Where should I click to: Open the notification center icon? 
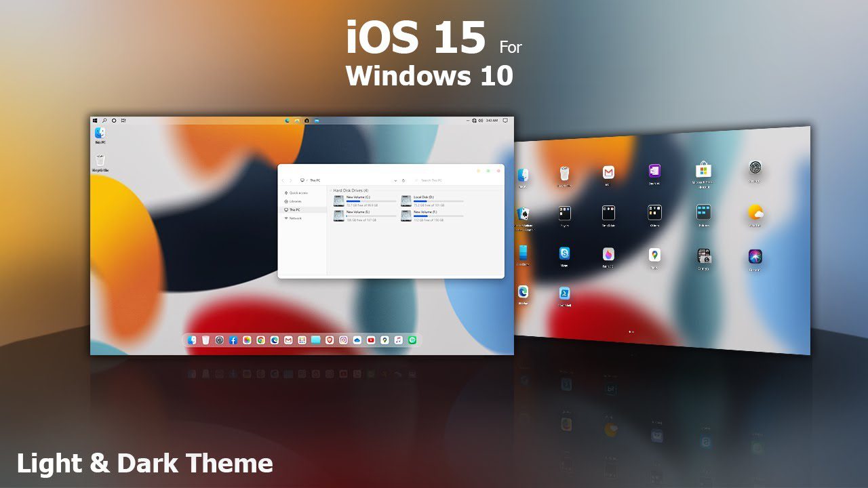pyautogui.click(x=505, y=121)
